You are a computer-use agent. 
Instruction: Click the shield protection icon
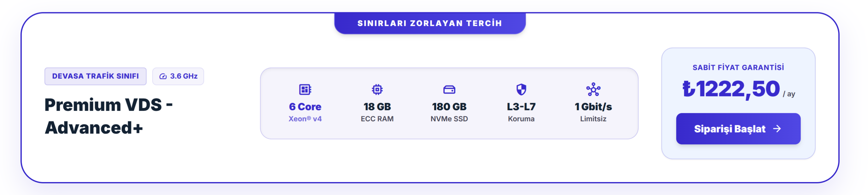coord(521,89)
